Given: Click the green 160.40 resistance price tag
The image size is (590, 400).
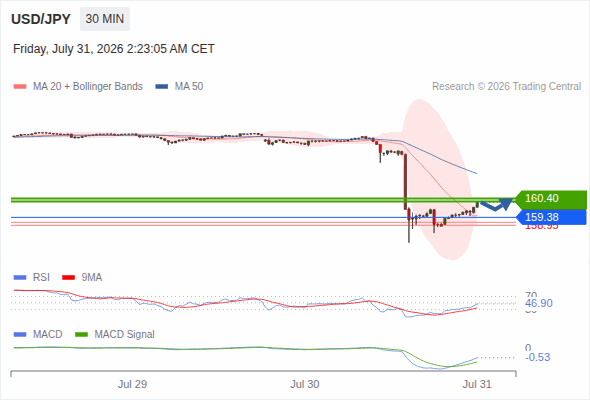Looking at the screenshot, I should 551,199.
